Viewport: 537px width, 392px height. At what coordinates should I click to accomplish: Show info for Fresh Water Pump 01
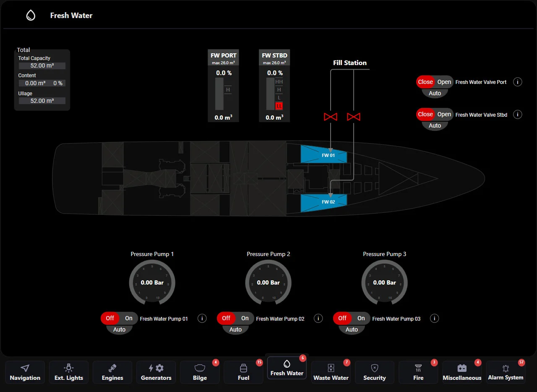click(202, 319)
